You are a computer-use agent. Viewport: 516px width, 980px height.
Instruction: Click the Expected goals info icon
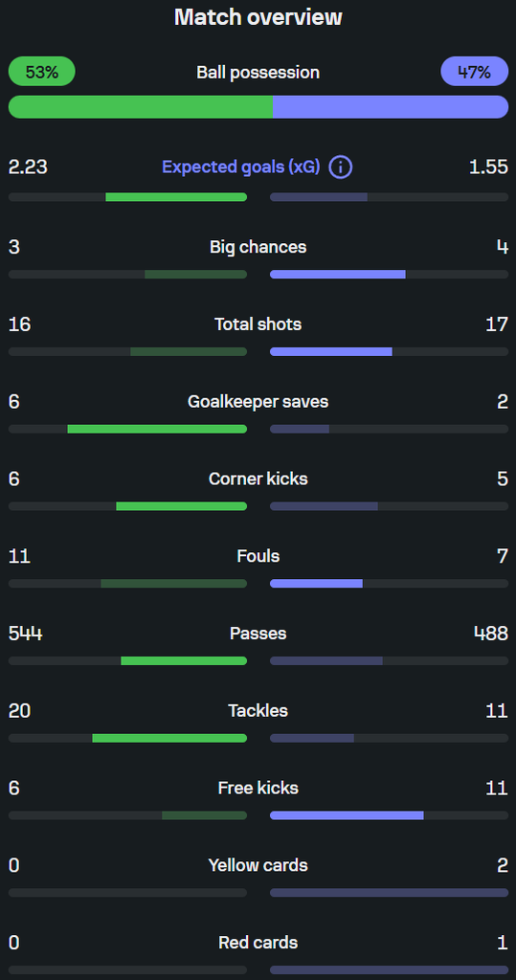pyautogui.click(x=341, y=167)
